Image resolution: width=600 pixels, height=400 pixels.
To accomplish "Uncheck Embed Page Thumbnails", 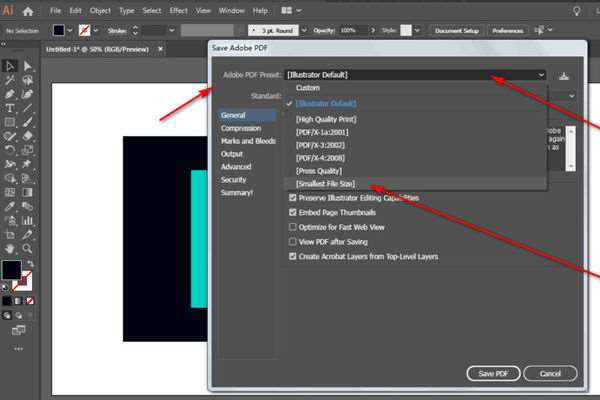I will (x=293, y=212).
